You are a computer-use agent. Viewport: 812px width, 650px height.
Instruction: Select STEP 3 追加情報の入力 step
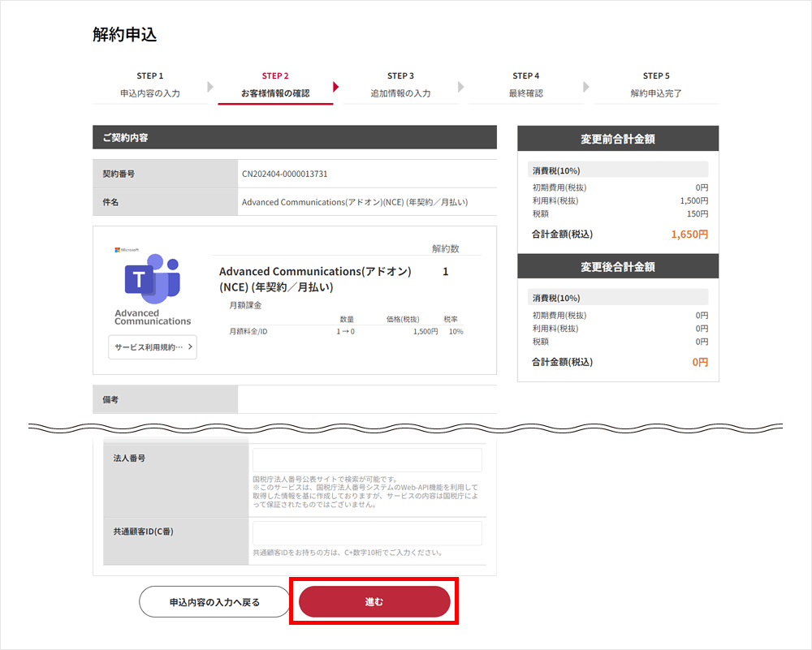pyautogui.click(x=401, y=85)
